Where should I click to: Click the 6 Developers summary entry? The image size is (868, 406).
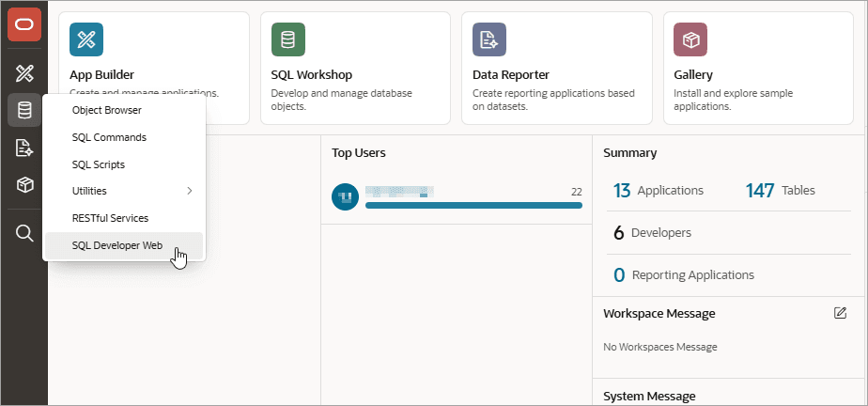652,233
